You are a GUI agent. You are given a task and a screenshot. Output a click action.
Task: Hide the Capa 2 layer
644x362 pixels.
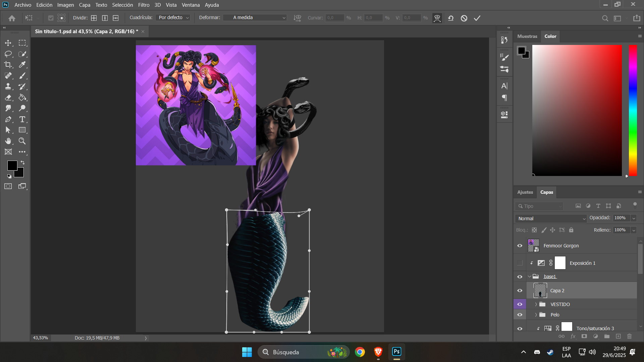pyautogui.click(x=520, y=291)
